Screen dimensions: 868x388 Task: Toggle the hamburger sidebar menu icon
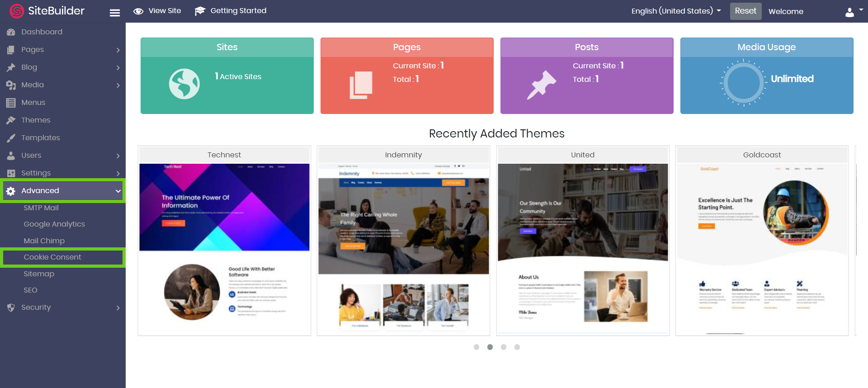[115, 13]
